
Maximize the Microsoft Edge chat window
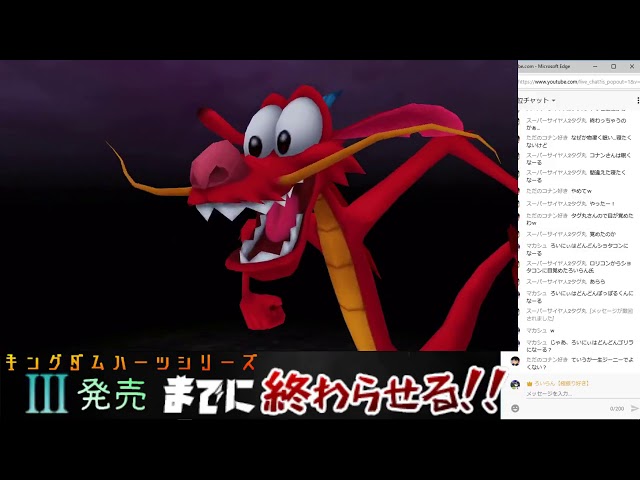tap(613, 66)
